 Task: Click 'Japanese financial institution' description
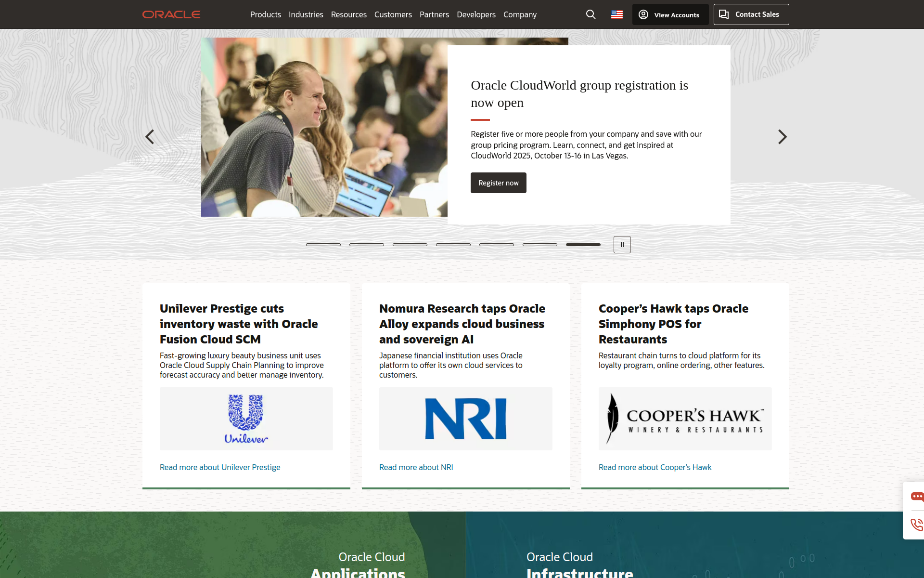(x=451, y=365)
